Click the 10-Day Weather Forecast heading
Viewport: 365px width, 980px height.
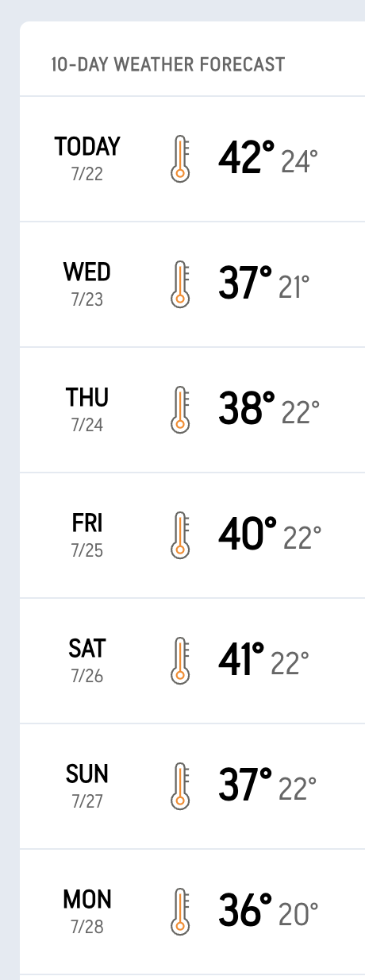point(167,65)
